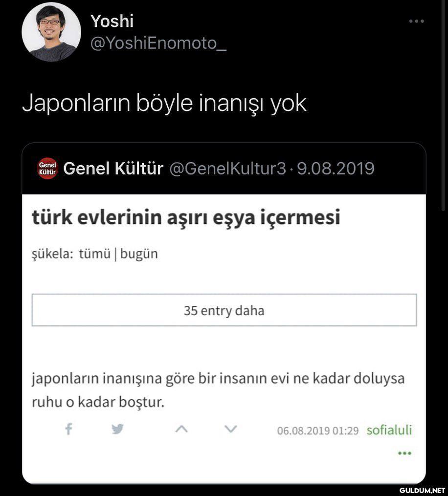Screen dimensions: 448x496
Task: Open the sofialuli author profile
Action: [x=389, y=430]
